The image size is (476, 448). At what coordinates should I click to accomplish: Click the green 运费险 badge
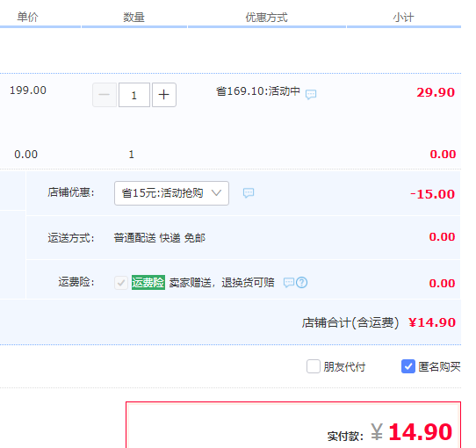click(148, 283)
